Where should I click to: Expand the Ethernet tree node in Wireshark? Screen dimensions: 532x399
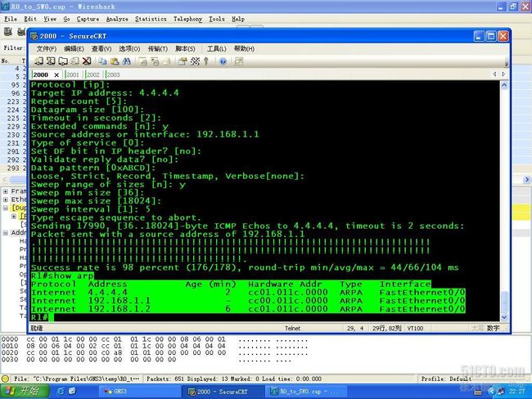[x=6, y=199]
